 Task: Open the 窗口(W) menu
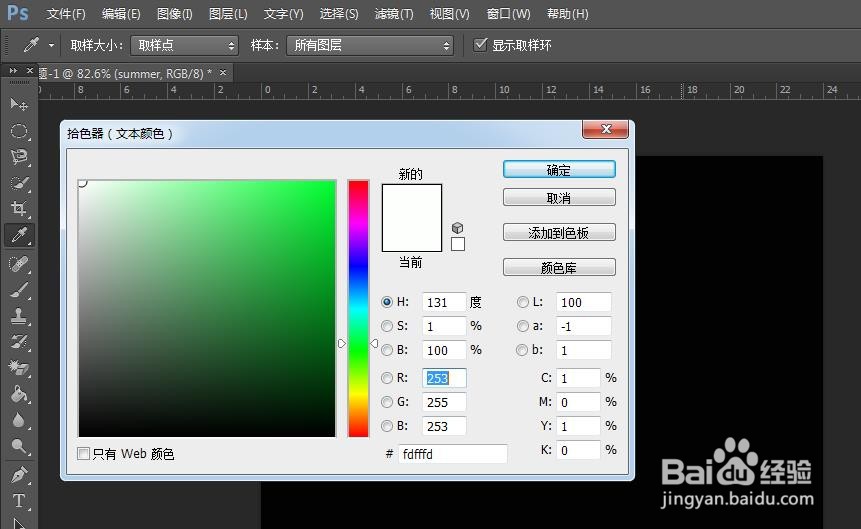pos(508,14)
